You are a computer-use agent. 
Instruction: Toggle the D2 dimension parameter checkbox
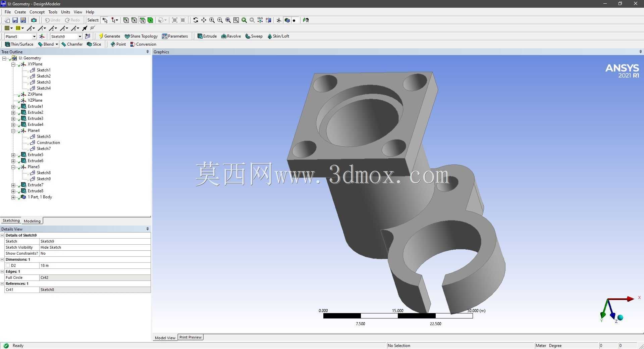pos(8,265)
